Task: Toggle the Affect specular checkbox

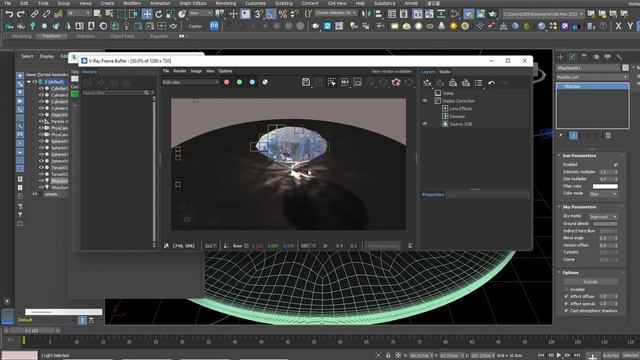Action: tap(566, 304)
